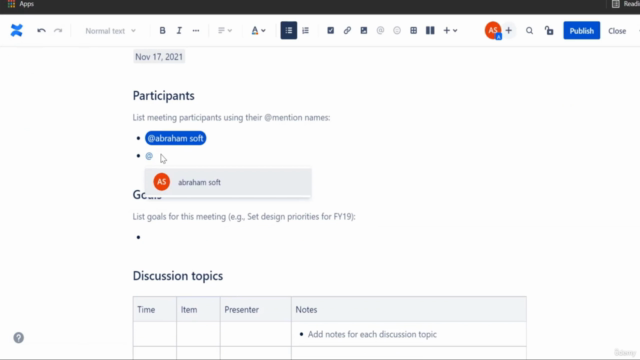
Task: Click the Presenter column header
Action: tap(256, 309)
